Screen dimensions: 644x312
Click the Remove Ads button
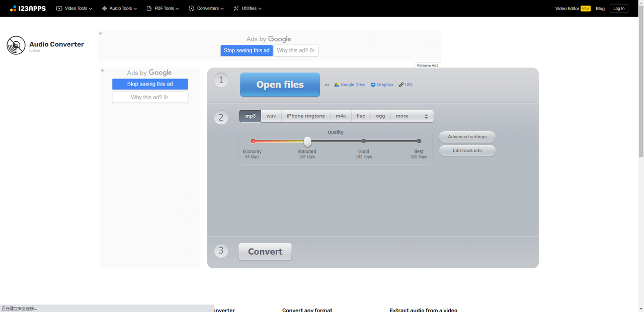428,65
